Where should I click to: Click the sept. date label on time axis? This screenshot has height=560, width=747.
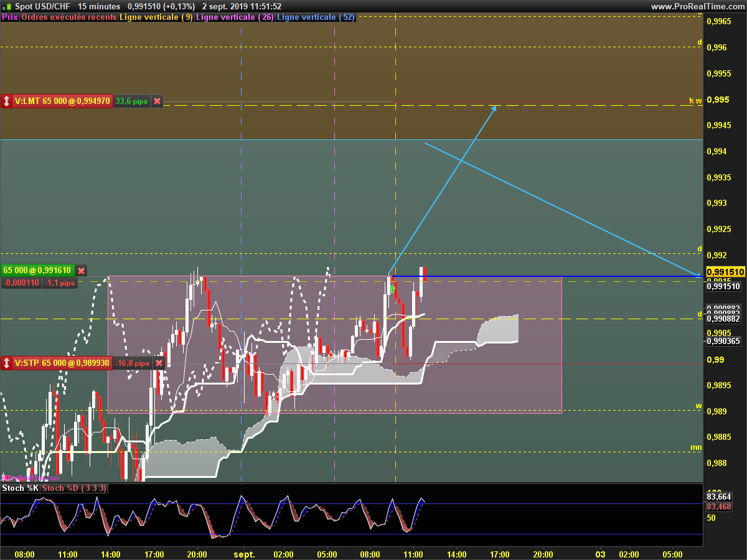click(x=244, y=554)
